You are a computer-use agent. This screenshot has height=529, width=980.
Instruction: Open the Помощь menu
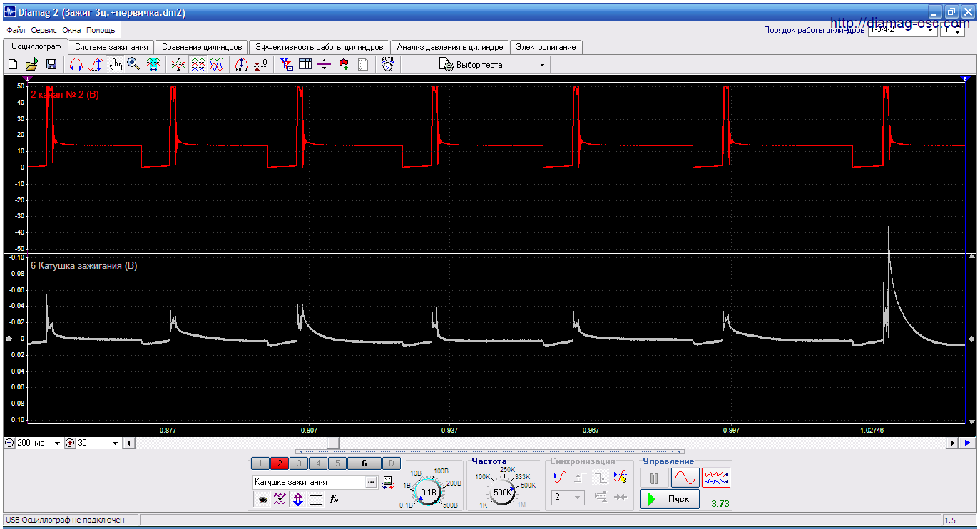point(101,31)
